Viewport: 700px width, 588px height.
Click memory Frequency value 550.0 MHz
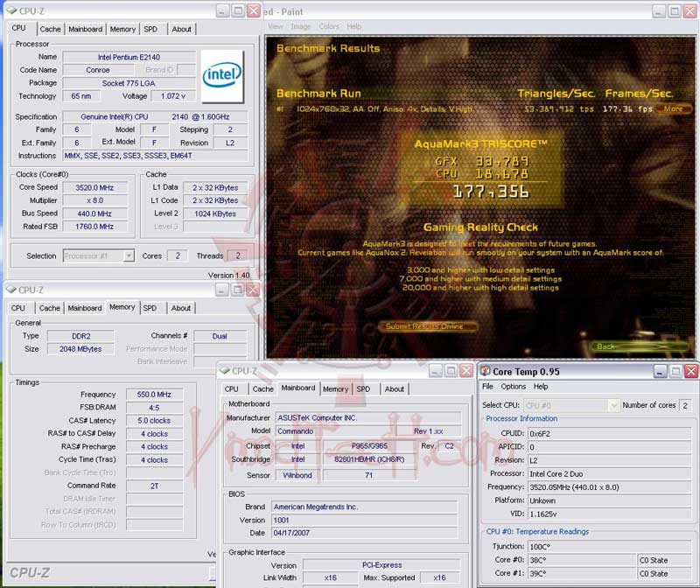pyautogui.click(x=154, y=395)
